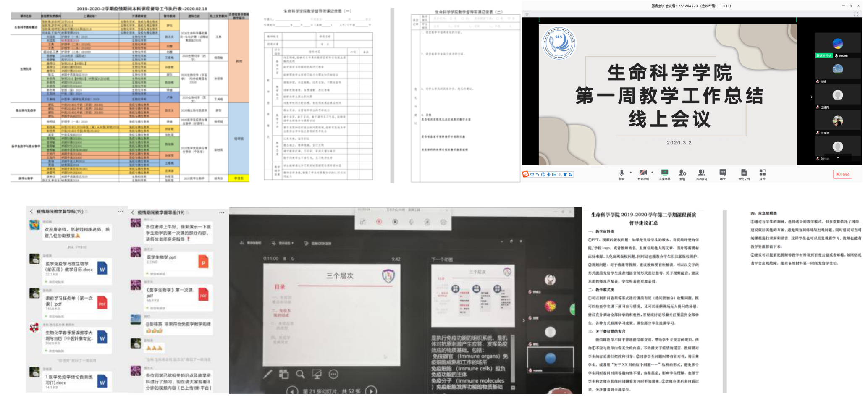This screenshot has height=401, width=868.
Task: Select the pen tool in presenter view
Action: pyautogui.click(x=267, y=374)
